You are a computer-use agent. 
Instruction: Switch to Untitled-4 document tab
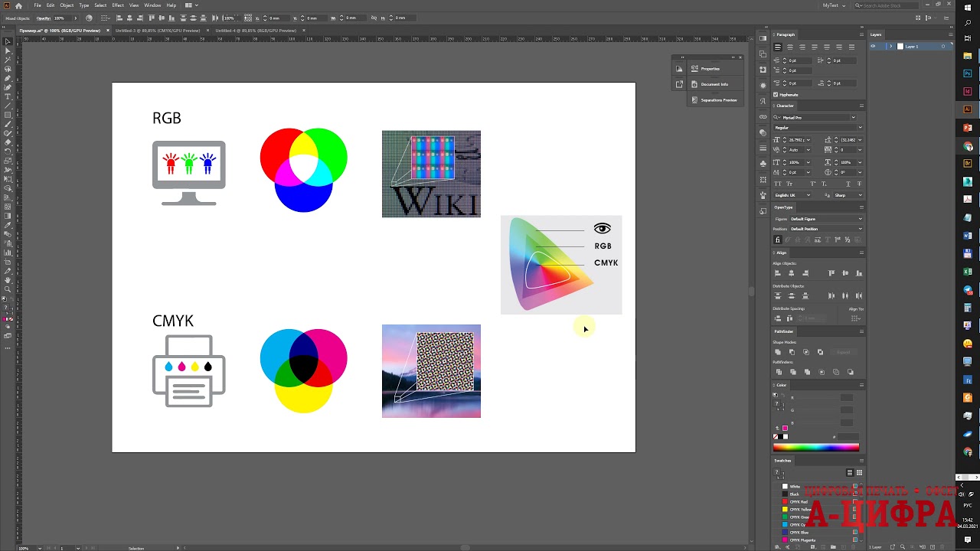tap(255, 31)
